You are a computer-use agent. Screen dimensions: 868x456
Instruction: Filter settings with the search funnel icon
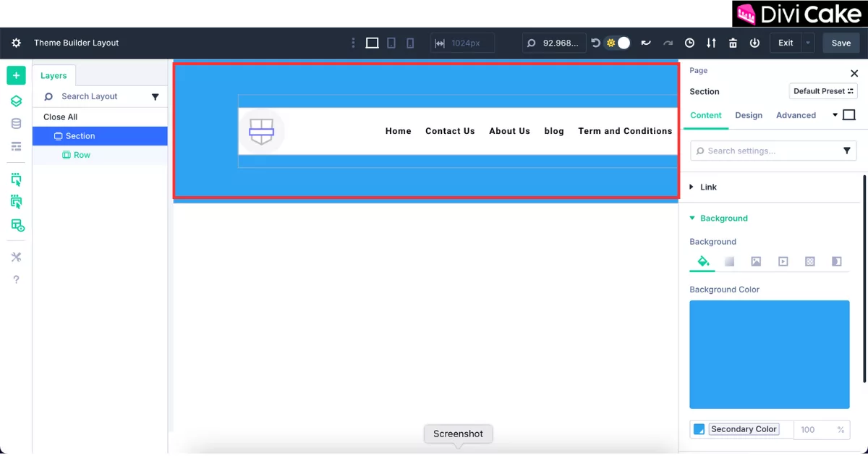pyautogui.click(x=847, y=151)
